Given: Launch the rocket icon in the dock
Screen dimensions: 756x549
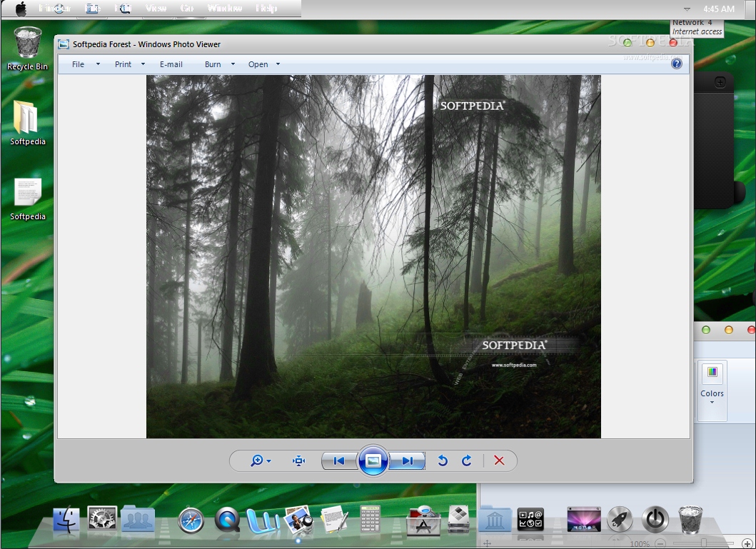Looking at the screenshot, I should coord(620,520).
